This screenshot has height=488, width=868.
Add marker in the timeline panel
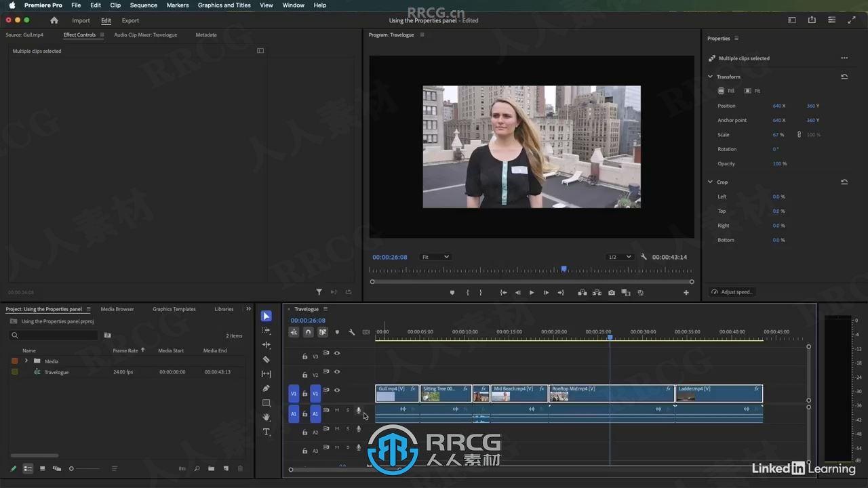(x=337, y=332)
